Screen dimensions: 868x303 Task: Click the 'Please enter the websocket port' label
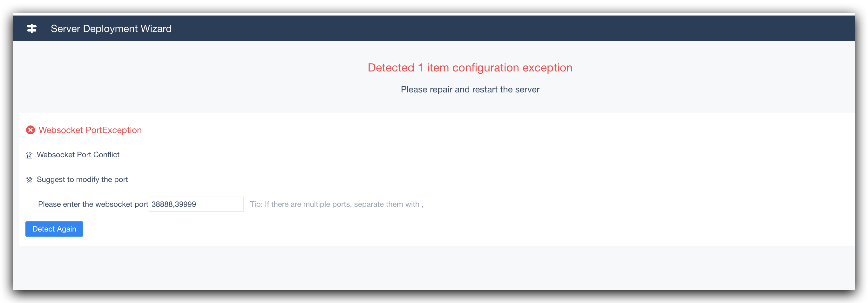point(93,204)
